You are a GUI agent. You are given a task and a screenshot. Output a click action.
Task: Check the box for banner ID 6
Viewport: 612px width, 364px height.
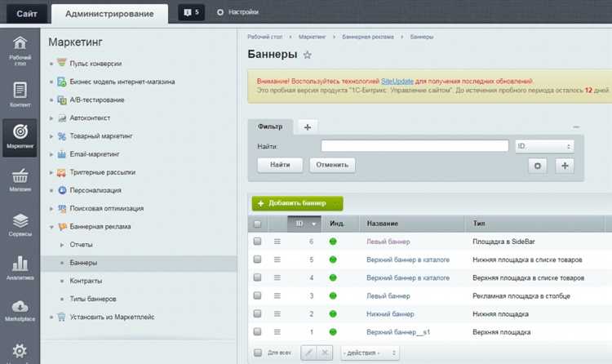click(257, 242)
